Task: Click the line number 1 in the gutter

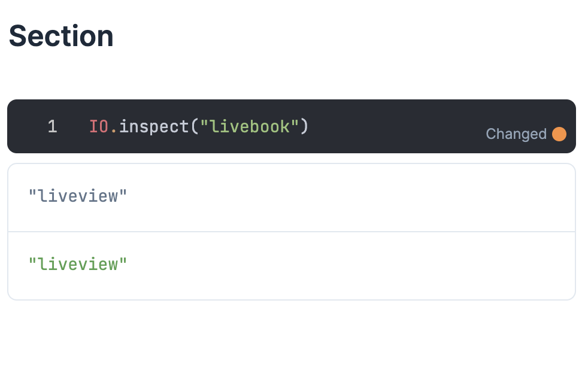Action: [53, 126]
